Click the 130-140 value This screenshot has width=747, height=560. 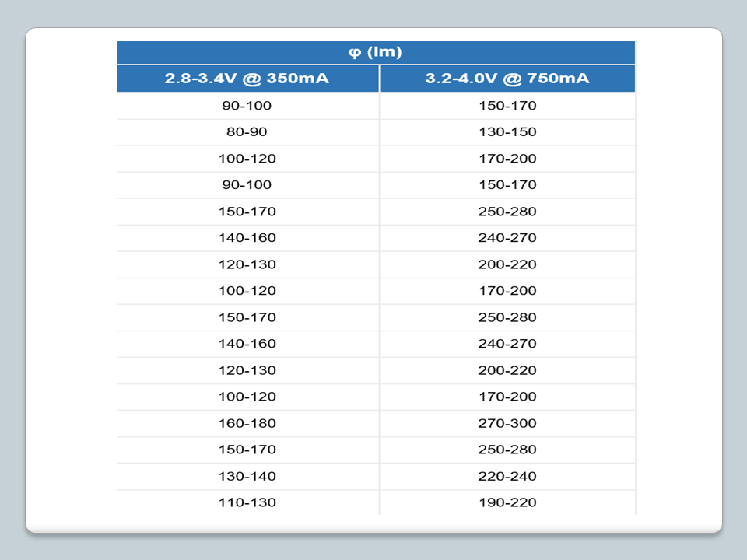coord(247,476)
